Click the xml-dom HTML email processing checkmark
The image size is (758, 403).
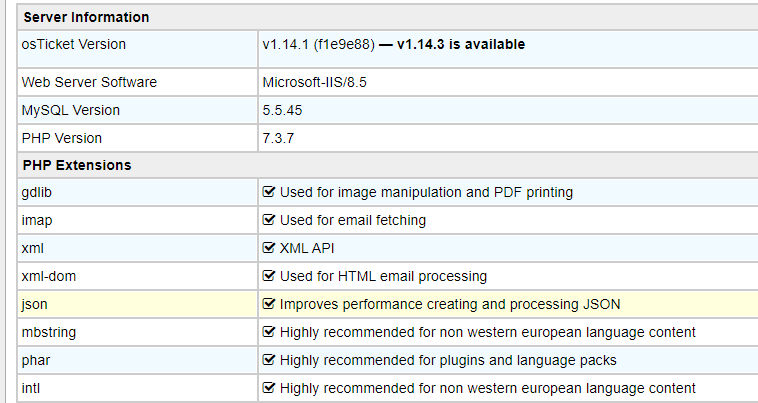click(268, 276)
